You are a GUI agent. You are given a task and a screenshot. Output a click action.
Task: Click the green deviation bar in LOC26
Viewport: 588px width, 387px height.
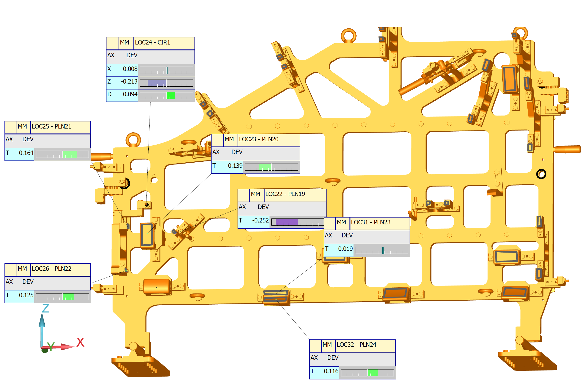click(x=68, y=297)
